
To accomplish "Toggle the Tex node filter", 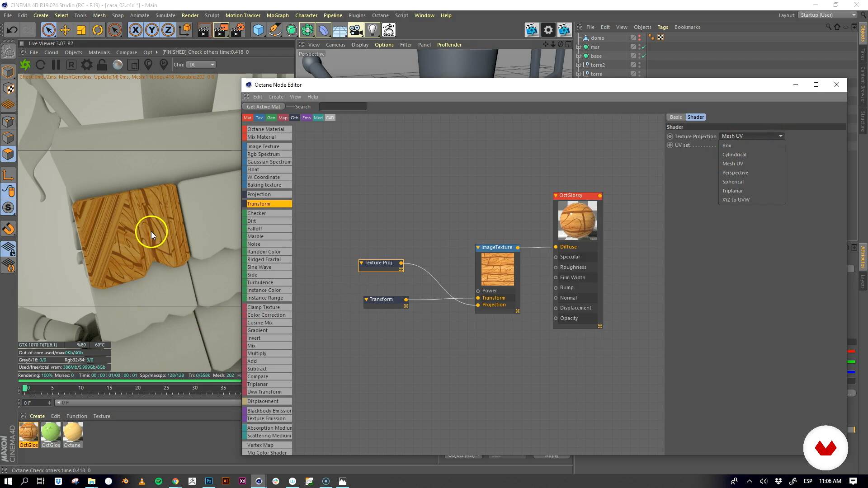I will pos(259,117).
